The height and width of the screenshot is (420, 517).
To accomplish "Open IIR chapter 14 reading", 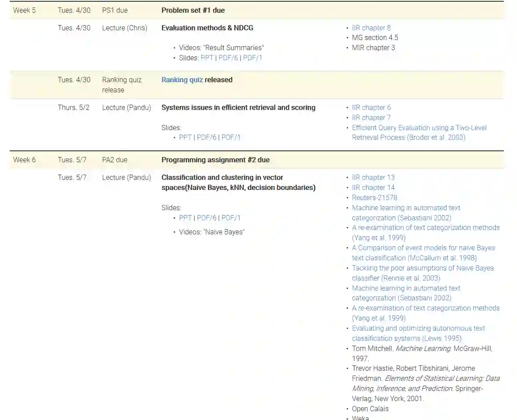I will click(x=373, y=188).
